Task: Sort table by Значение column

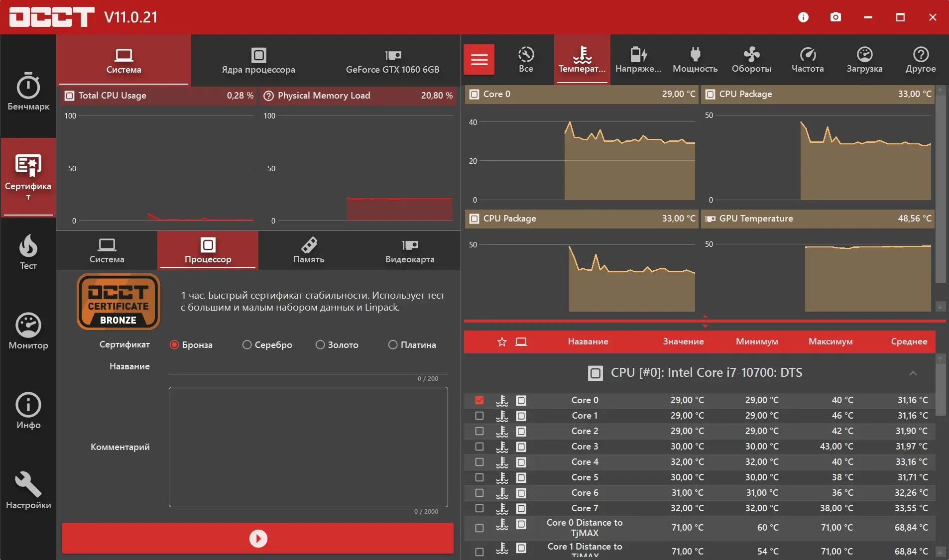Action: (683, 342)
